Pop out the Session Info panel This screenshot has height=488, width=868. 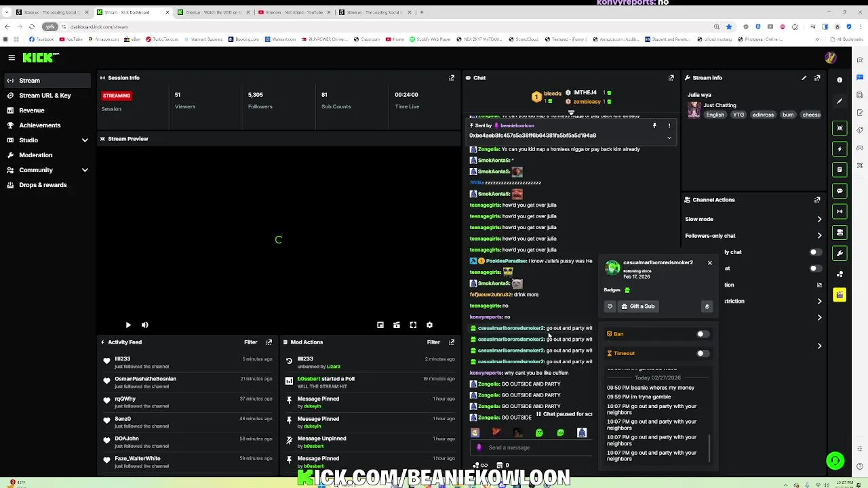[452, 78]
